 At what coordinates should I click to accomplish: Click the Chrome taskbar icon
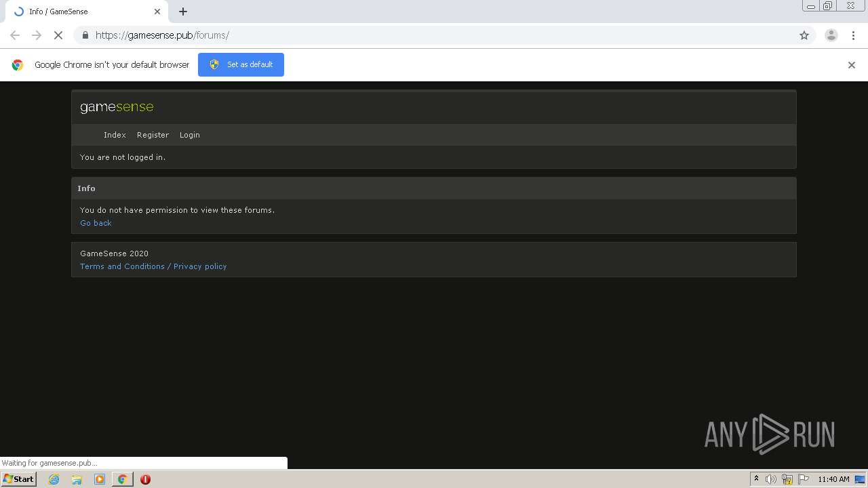(x=122, y=479)
